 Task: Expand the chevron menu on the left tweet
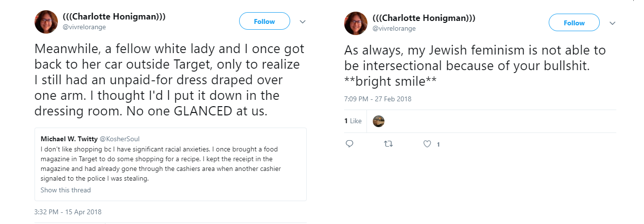302,22
